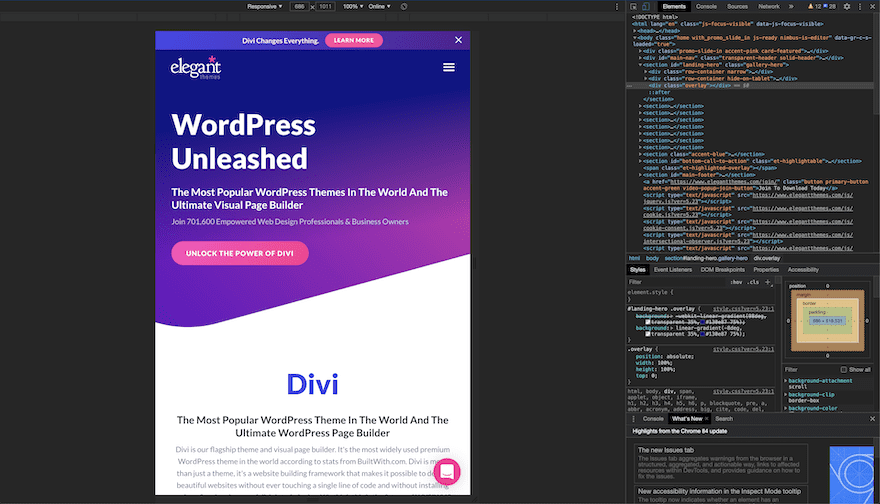Toggle the :hov element state option
The width and height of the screenshot is (880, 504).
pos(737,282)
